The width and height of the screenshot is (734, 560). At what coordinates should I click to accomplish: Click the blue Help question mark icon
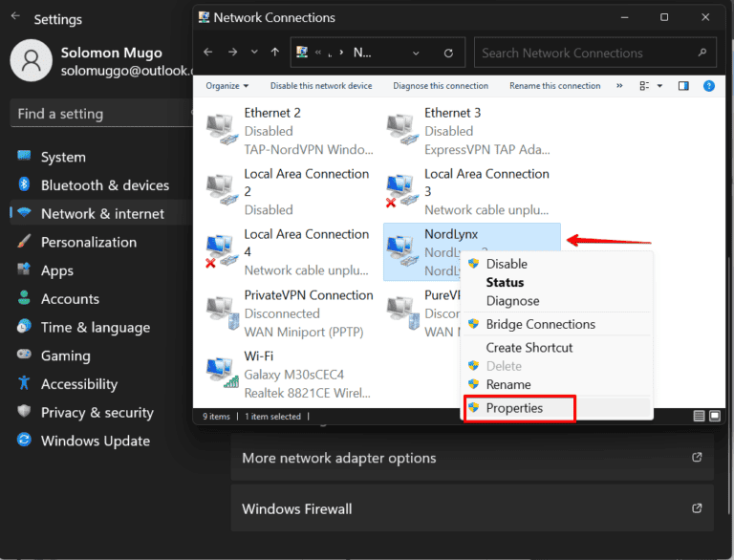[708, 86]
